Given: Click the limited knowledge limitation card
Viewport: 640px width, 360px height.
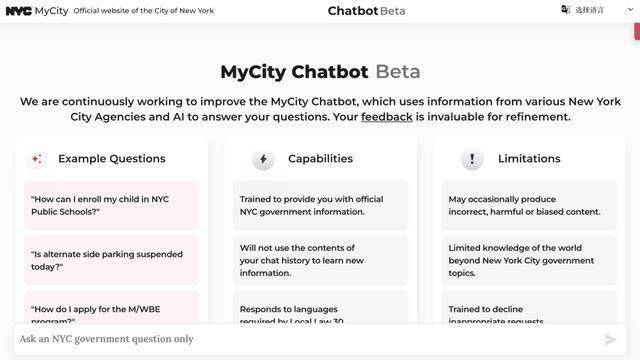Looking at the screenshot, I should [x=529, y=260].
